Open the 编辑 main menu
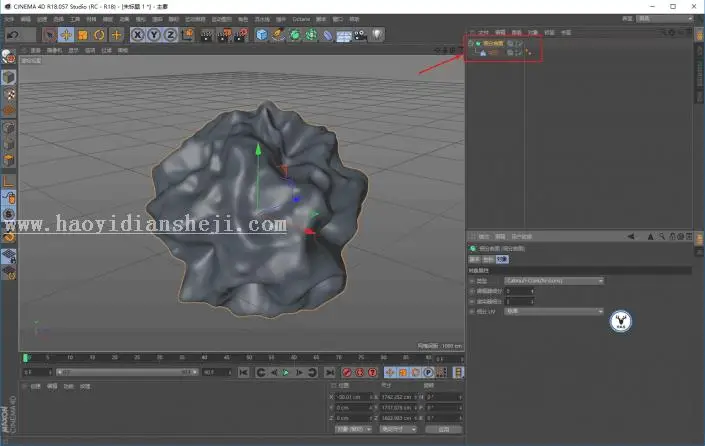 [x=26, y=19]
